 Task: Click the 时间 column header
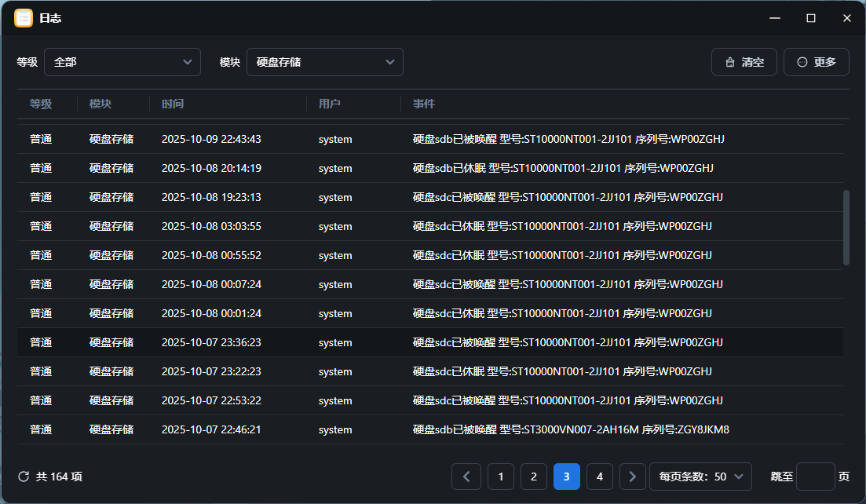[173, 104]
